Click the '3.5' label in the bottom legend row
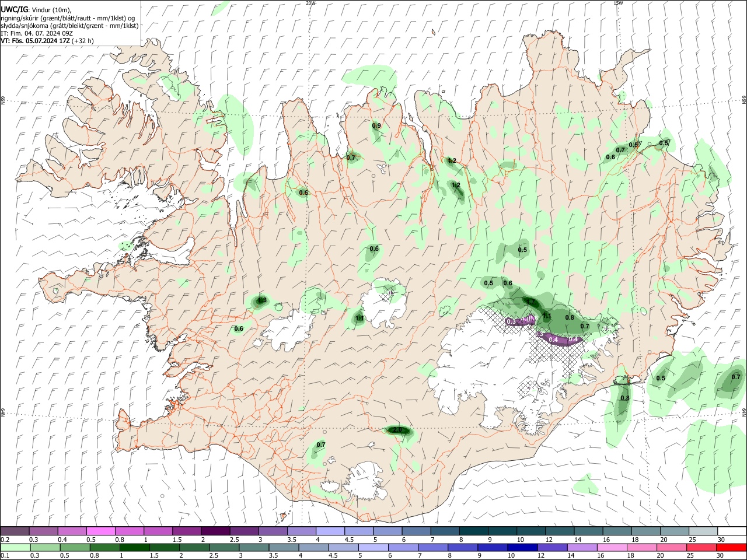The height and width of the screenshot is (560, 747). coord(273,556)
